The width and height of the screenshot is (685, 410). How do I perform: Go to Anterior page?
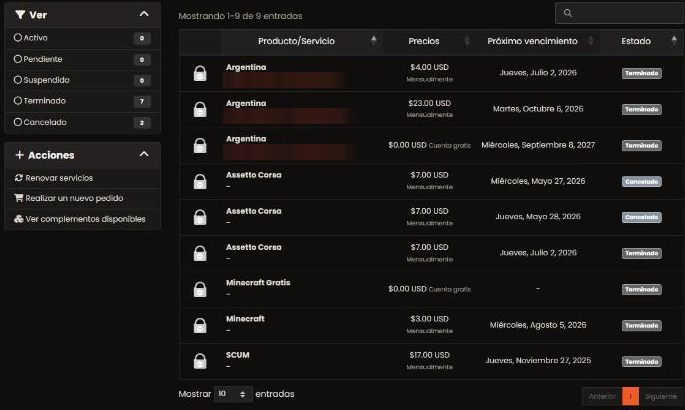tap(602, 396)
